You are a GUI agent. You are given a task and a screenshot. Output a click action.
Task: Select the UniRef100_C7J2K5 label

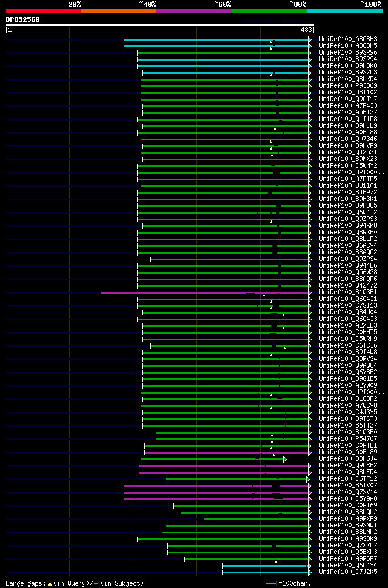[x=348, y=572]
